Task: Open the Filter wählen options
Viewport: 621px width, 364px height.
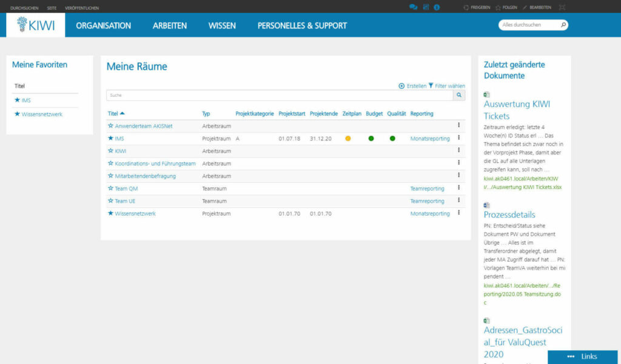Action: point(447,86)
